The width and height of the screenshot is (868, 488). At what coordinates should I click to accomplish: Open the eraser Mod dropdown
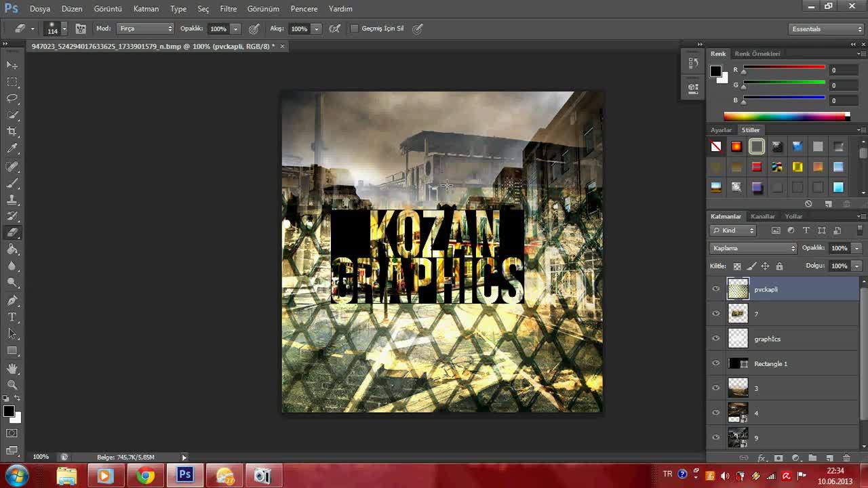[145, 28]
